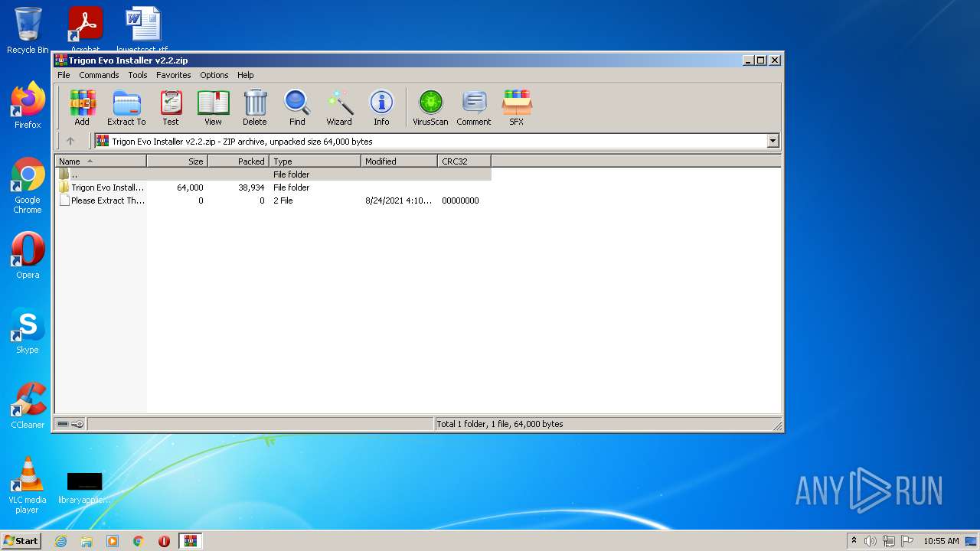Open the archive Comment tool
This screenshot has height=551, width=980.
(x=474, y=108)
